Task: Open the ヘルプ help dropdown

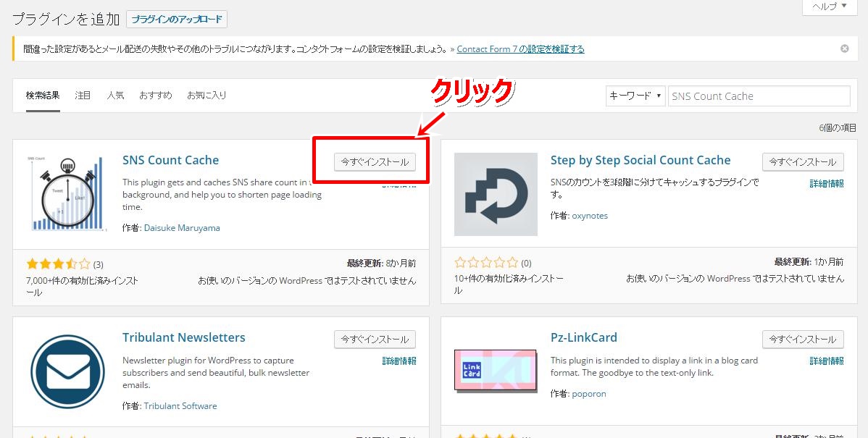Action: [830, 7]
